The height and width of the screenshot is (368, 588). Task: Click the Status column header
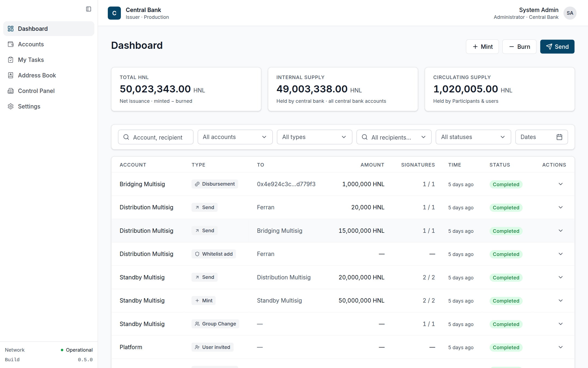pyautogui.click(x=500, y=165)
